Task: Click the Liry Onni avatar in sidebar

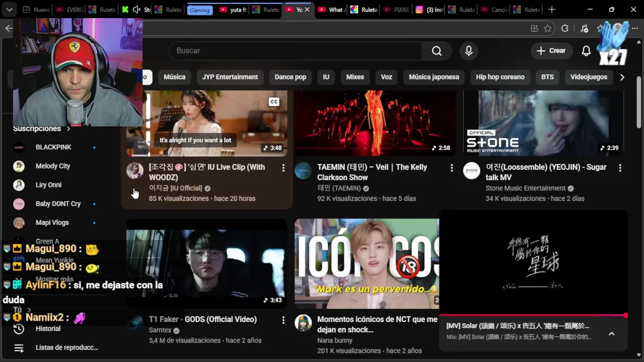Action: pyautogui.click(x=19, y=185)
